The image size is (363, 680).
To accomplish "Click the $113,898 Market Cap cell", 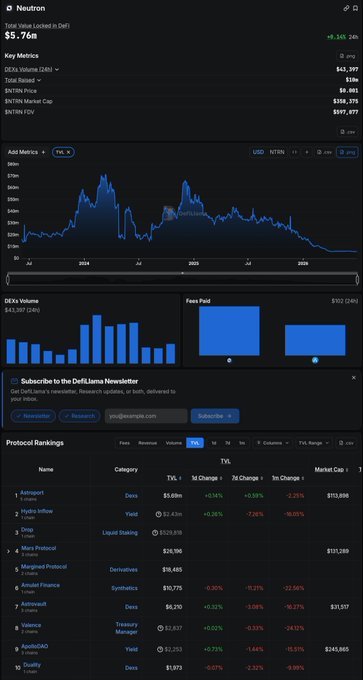I will 337,495.
